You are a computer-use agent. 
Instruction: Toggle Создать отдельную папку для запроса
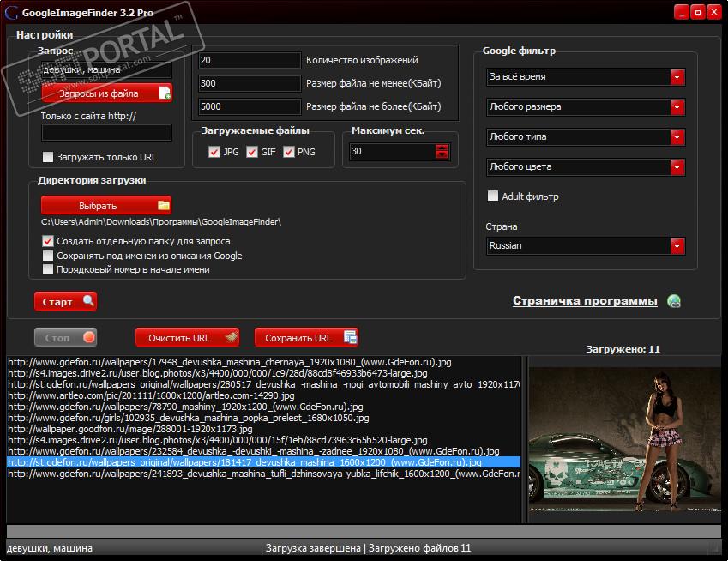click(x=48, y=241)
